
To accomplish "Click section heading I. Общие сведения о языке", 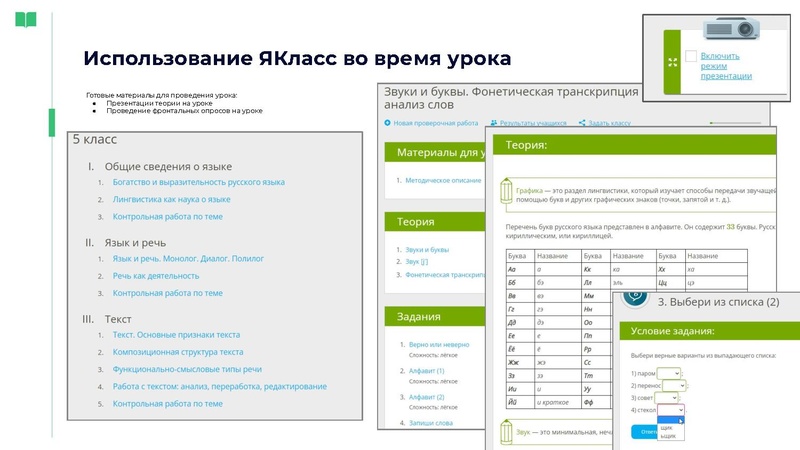I will point(160,167).
